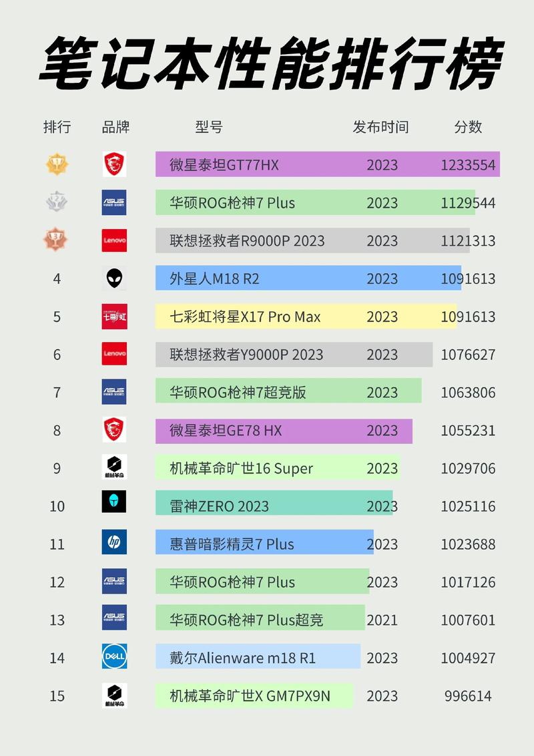Click the MSI dragon logo beside 微星泰坦GT77HX
Viewport: 534px width, 756px height.
coord(114,164)
